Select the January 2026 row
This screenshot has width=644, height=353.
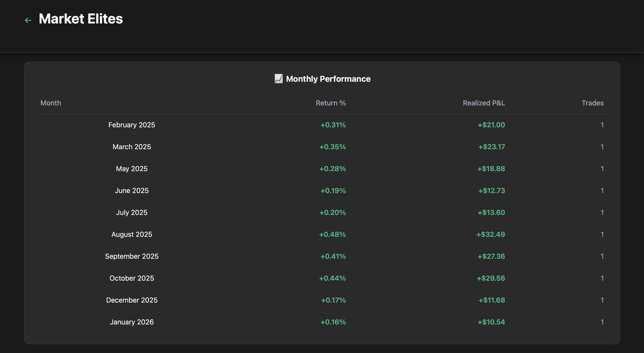point(322,322)
